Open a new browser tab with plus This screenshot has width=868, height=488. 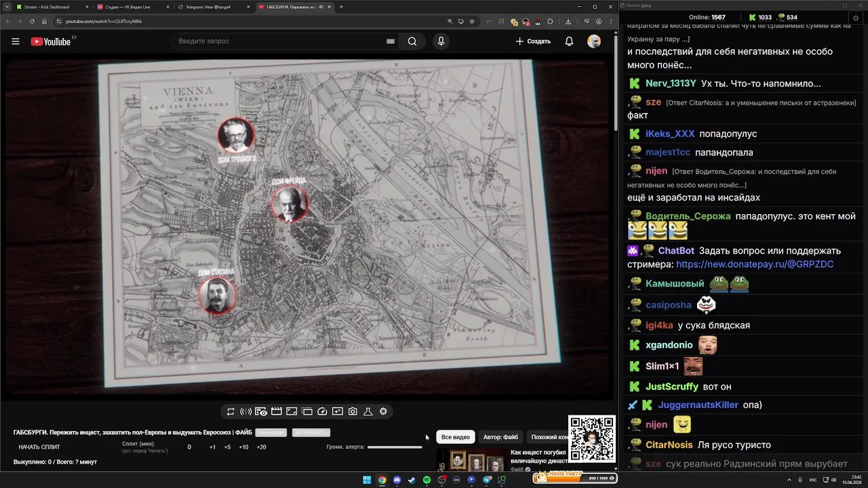pyautogui.click(x=341, y=7)
